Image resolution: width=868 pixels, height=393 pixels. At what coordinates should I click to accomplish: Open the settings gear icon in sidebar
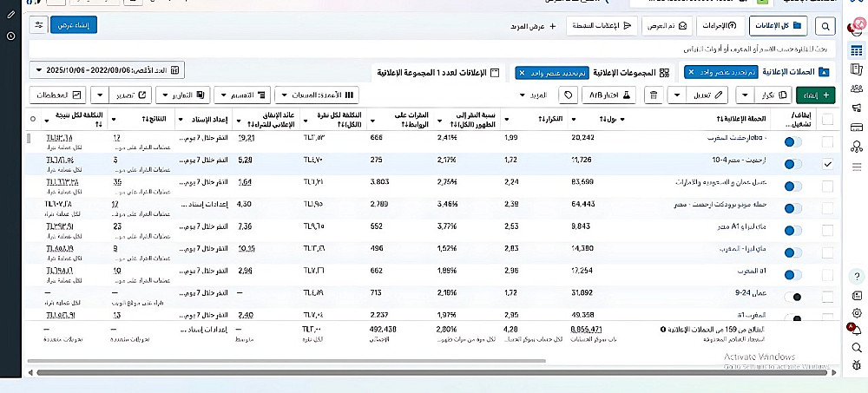pyautogui.click(x=857, y=312)
